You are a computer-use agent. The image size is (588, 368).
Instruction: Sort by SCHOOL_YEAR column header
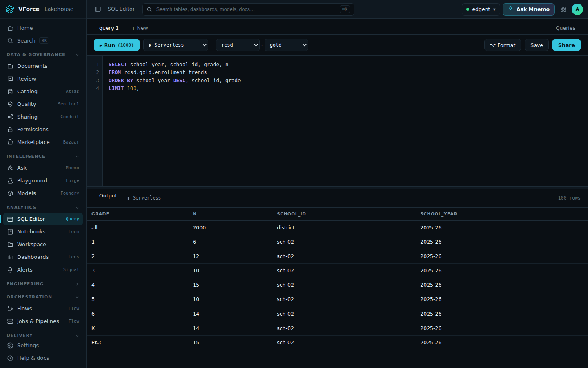(439, 214)
